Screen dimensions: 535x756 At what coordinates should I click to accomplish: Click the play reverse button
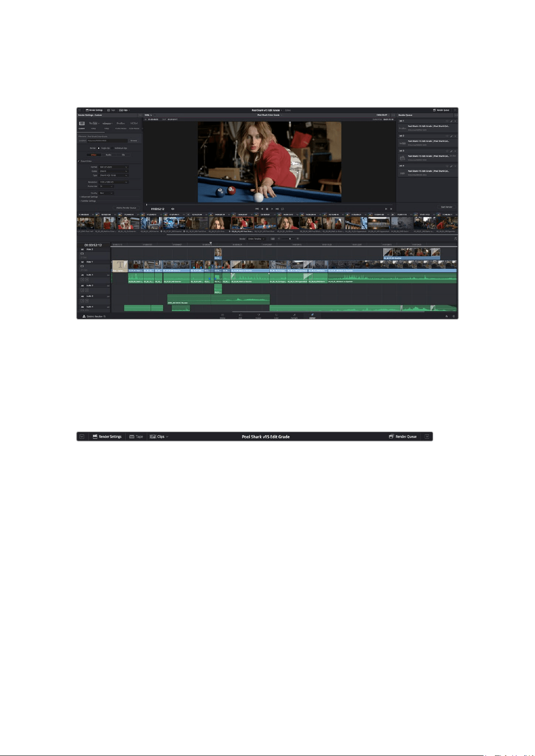point(262,209)
